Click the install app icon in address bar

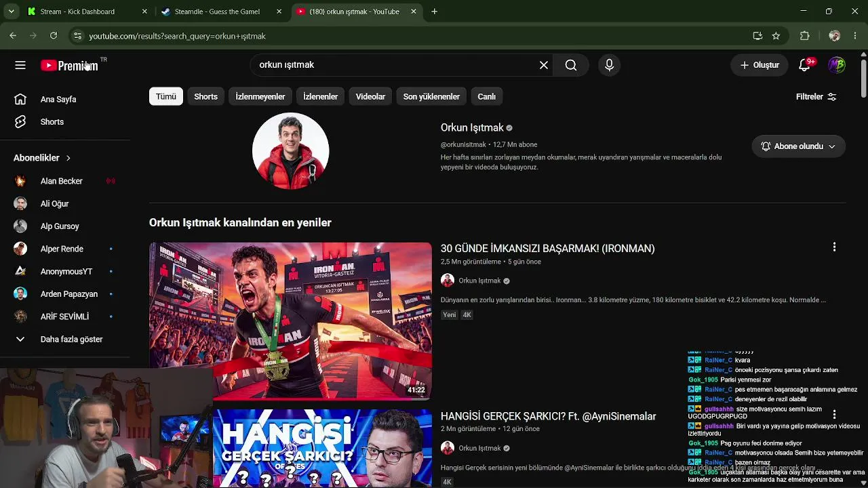pos(757,36)
